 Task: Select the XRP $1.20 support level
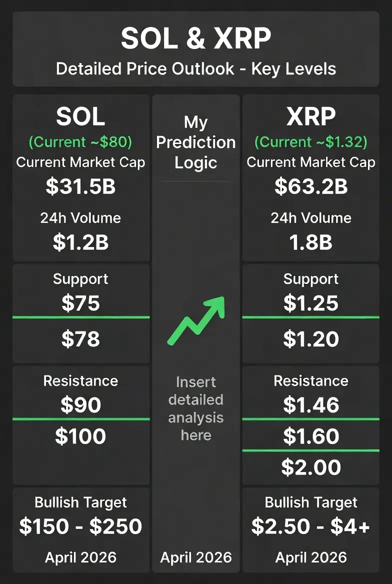[x=310, y=339]
